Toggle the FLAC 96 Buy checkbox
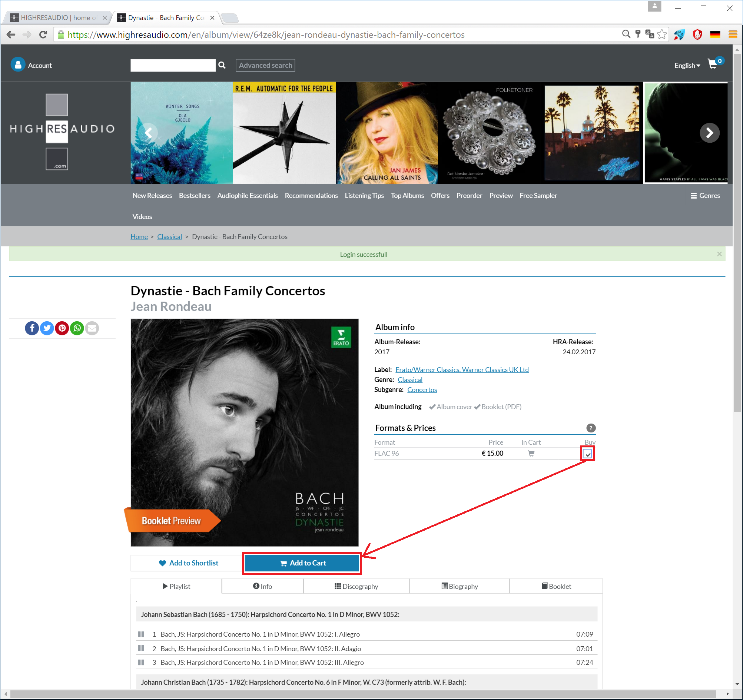743x700 pixels. tap(587, 454)
